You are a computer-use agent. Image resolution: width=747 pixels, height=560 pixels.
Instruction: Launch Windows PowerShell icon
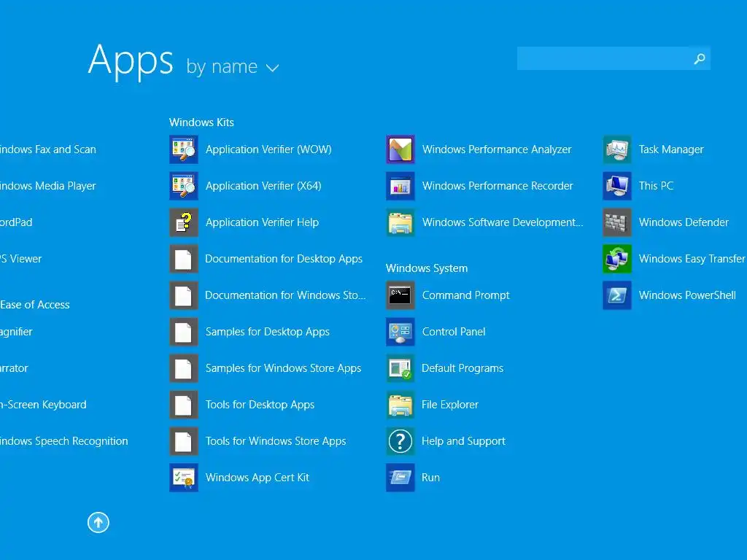tap(617, 295)
